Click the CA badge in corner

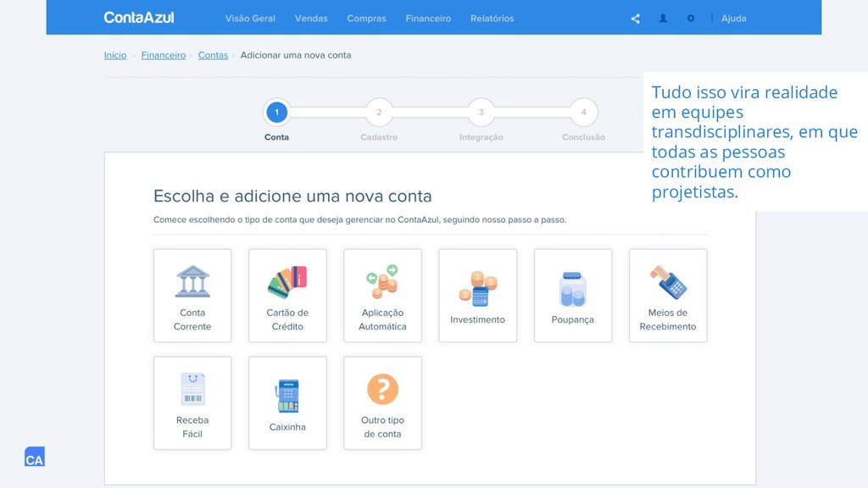coord(34,457)
